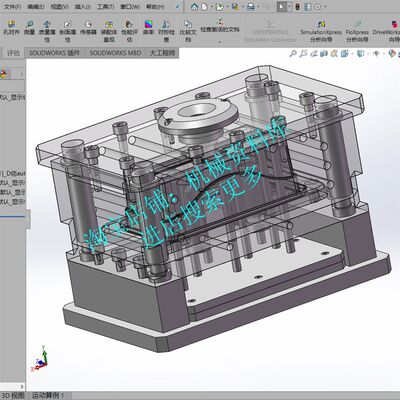This screenshot has height=400, width=400.
Task: Launch FloXpress 分析向导
Action: click(x=357, y=32)
